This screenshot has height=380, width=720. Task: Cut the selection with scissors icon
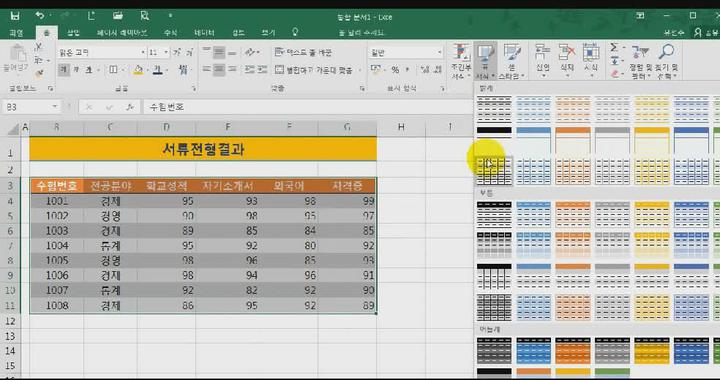pos(39,47)
